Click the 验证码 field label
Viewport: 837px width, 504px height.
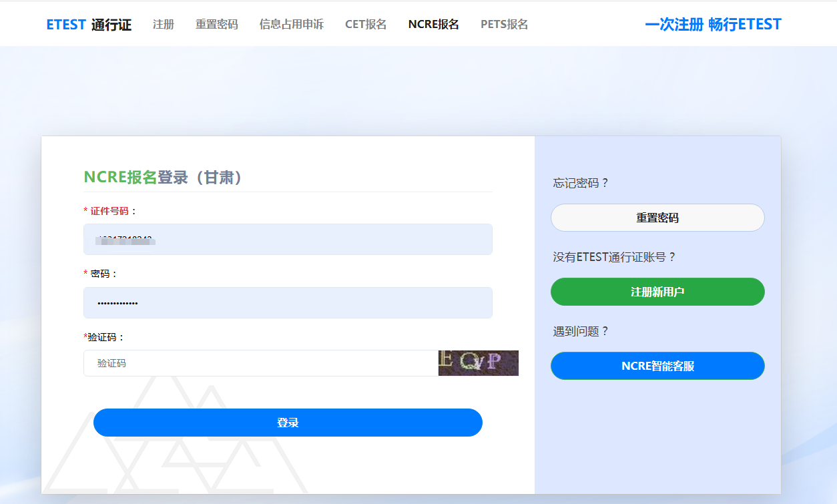tap(105, 337)
